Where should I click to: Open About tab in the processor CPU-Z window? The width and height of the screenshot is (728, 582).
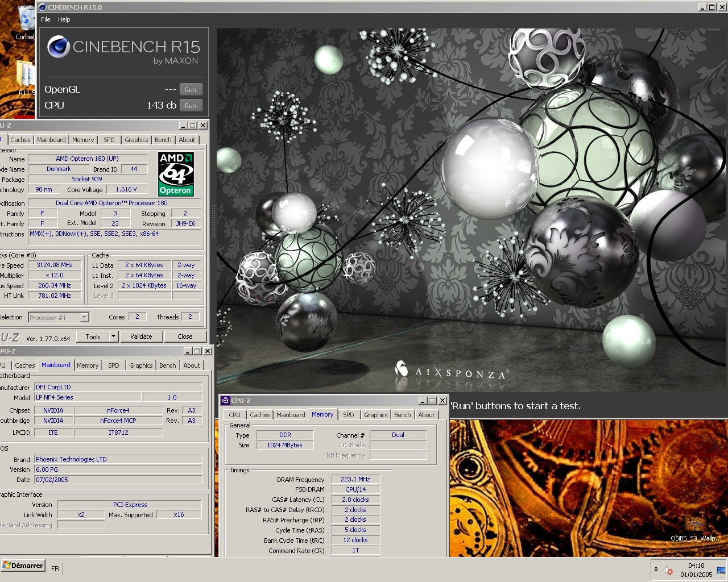pyautogui.click(x=187, y=140)
